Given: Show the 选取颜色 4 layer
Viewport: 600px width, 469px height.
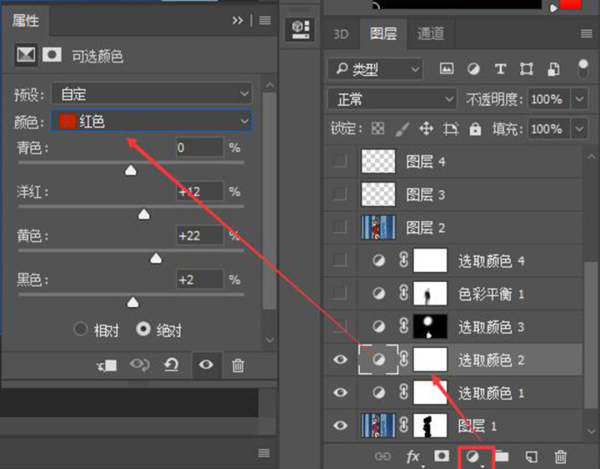Looking at the screenshot, I should pos(340,260).
